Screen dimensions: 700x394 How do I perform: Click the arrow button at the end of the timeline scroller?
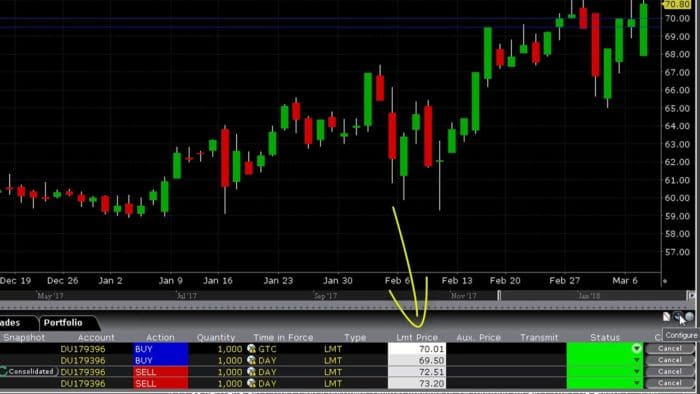click(691, 295)
